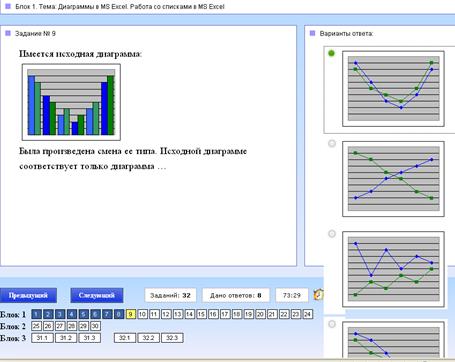Click the 73:29 remaining time field
The width and height of the screenshot is (455, 362).
(x=292, y=295)
